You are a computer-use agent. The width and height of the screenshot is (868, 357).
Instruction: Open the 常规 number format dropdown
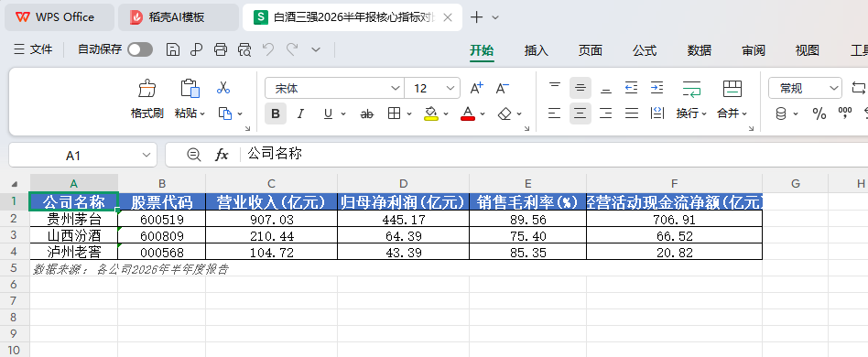coord(834,88)
